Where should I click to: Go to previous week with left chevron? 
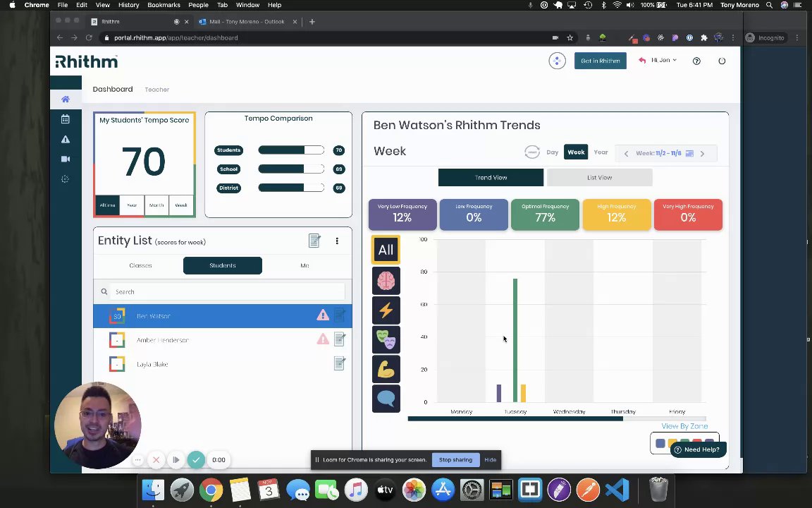[626, 153]
